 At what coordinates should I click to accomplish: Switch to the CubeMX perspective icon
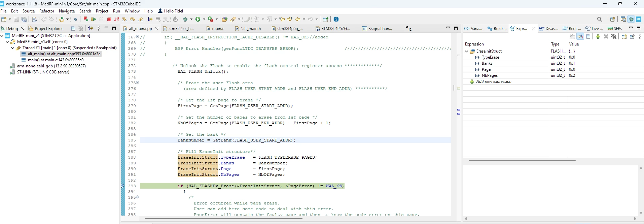pos(639,19)
